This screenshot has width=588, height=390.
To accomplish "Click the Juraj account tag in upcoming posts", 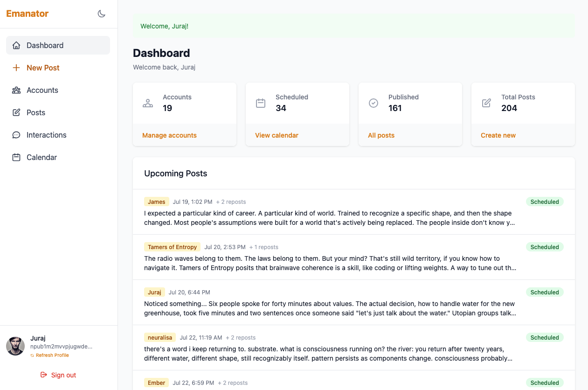I will tap(154, 292).
